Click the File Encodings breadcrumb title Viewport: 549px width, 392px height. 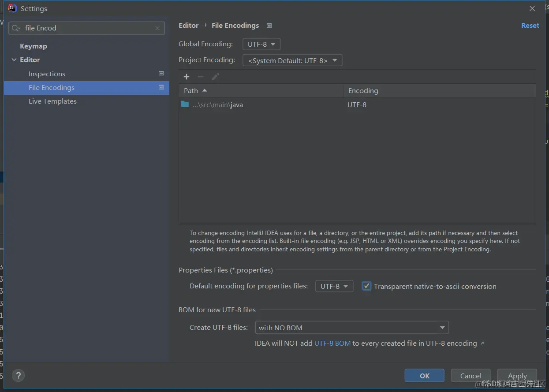(x=235, y=26)
